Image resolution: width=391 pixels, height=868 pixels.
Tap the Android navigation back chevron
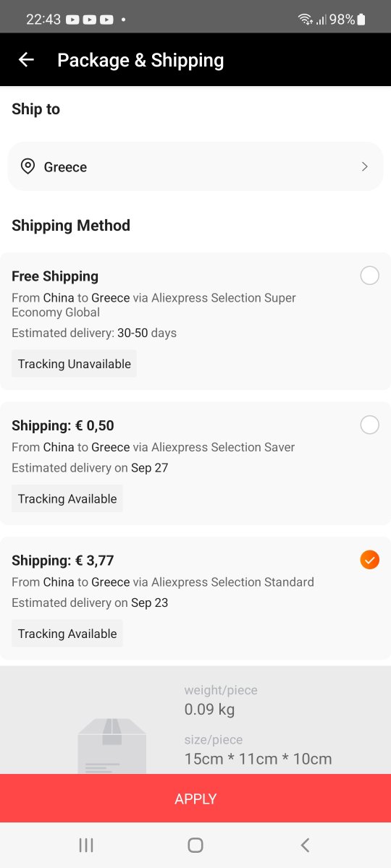pos(305,845)
